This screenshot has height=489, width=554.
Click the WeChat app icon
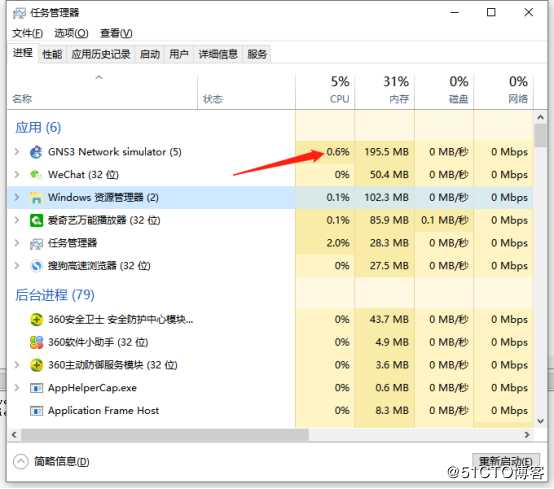pos(36,175)
